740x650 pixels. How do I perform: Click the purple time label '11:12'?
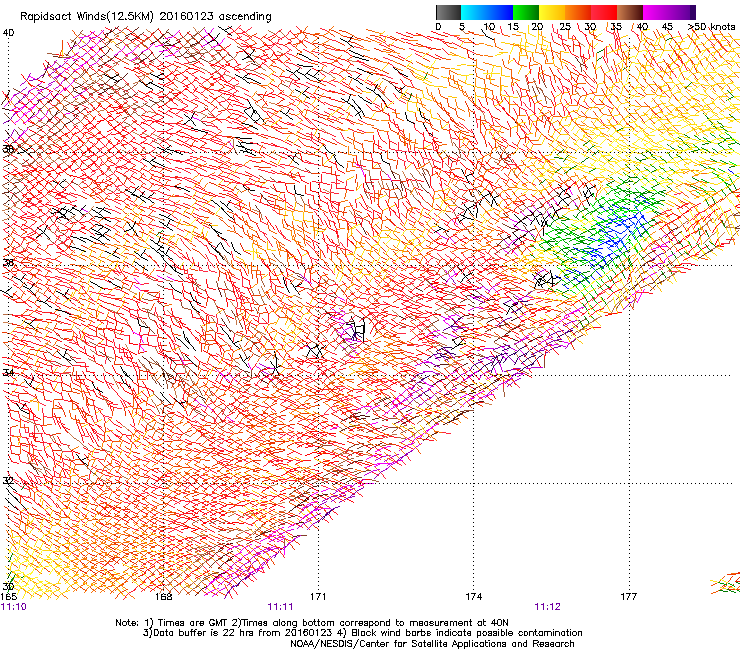pyautogui.click(x=547, y=607)
